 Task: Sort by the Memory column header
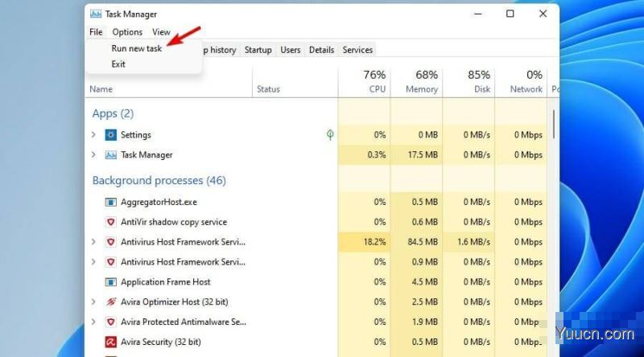[416, 82]
